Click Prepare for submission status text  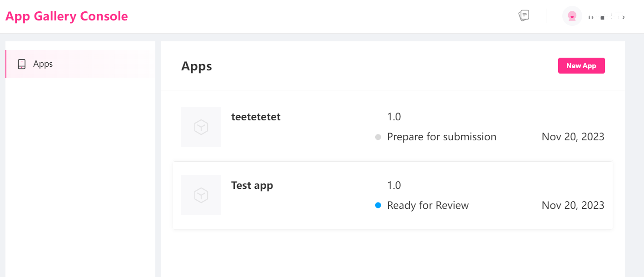(x=441, y=137)
